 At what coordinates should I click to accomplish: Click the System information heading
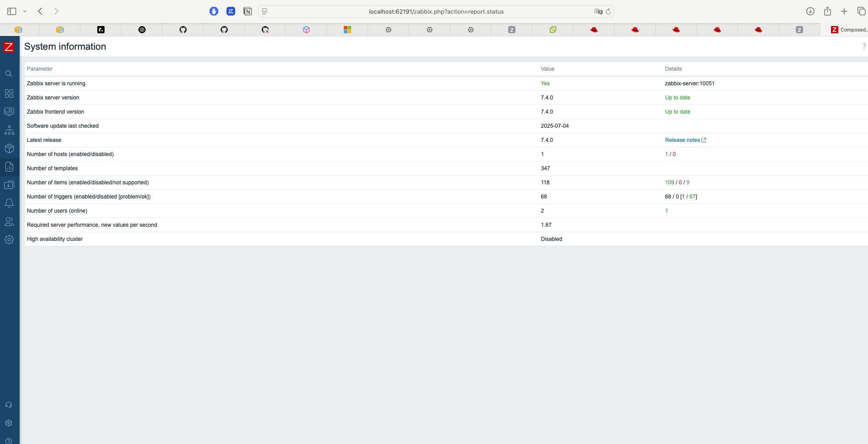click(65, 47)
